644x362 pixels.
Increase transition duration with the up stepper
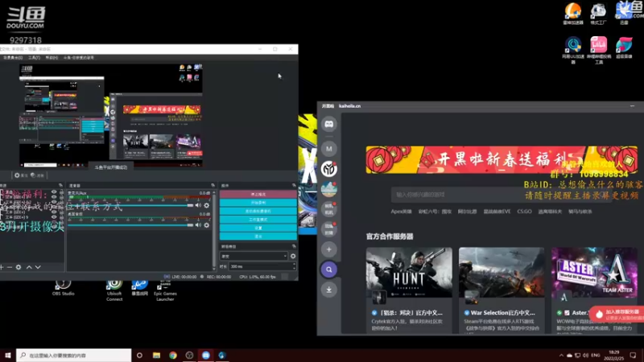(x=294, y=265)
